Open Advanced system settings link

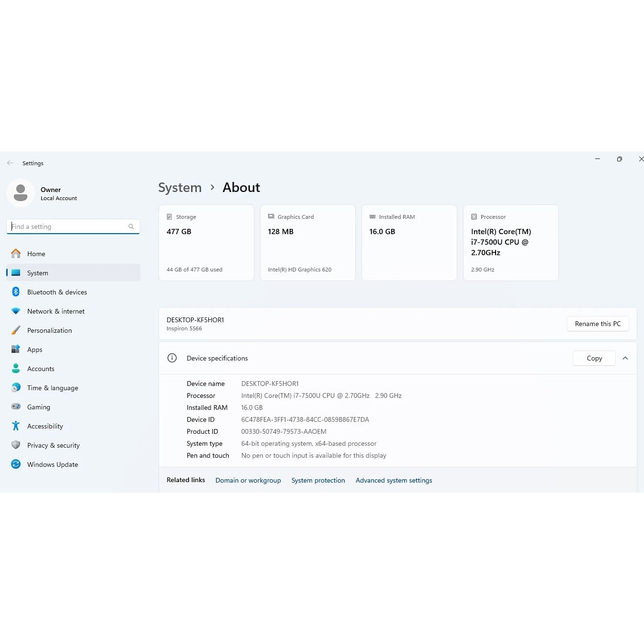(394, 480)
